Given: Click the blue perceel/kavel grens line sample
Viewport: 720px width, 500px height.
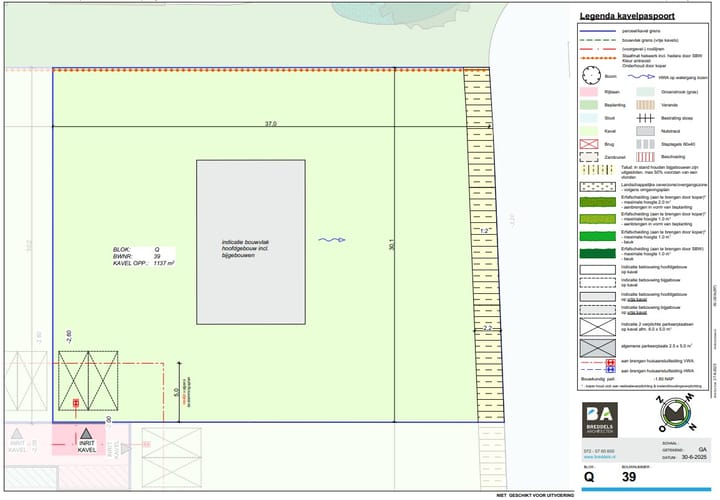Looking at the screenshot, I should click(x=597, y=31).
